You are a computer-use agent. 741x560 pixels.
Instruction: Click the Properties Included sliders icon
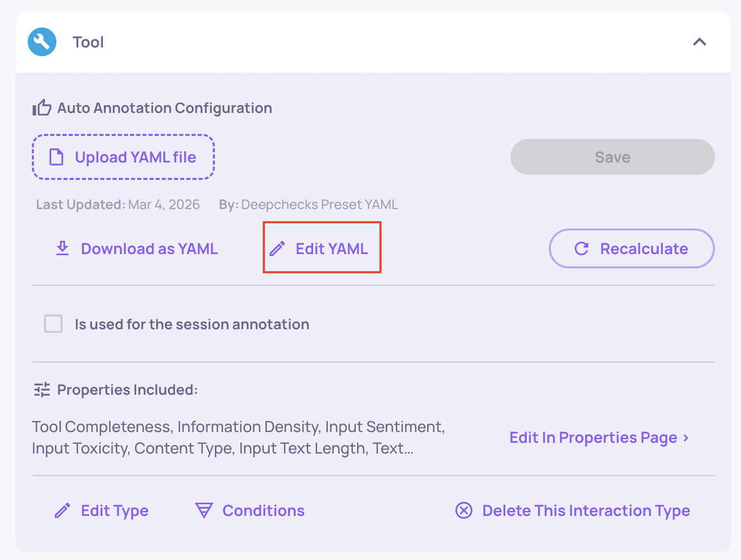coord(42,390)
